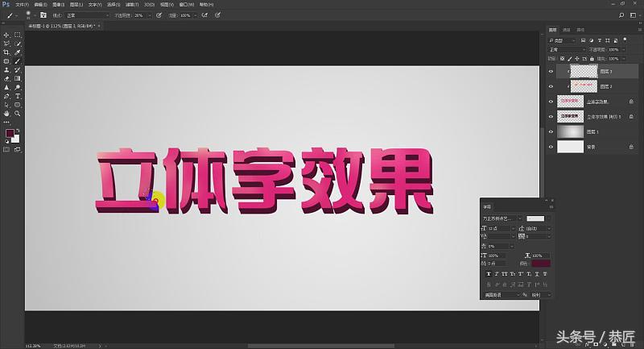Screen dimensions: 644x349
Task: Click the background color swatch
Action: [x=16, y=139]
